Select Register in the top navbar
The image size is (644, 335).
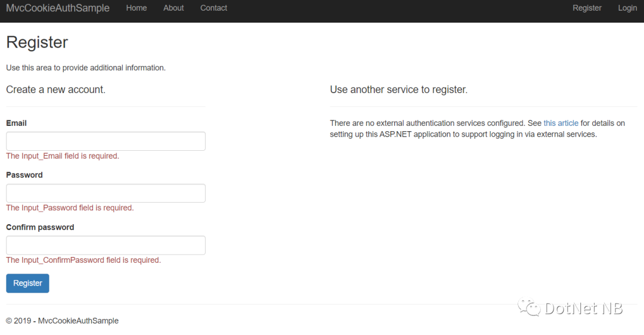click(587, 8)
